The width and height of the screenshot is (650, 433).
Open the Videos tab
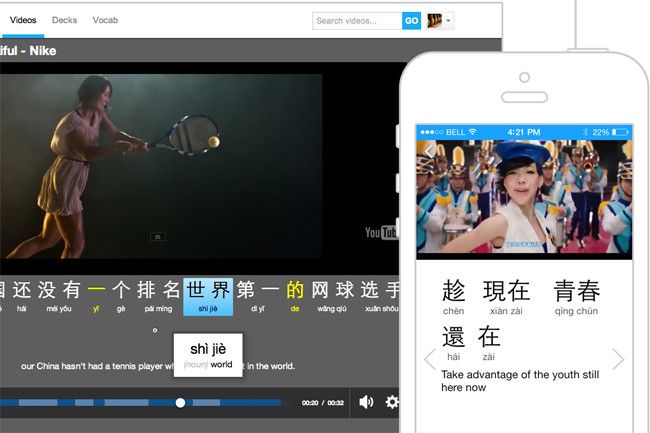coord(23,20)
